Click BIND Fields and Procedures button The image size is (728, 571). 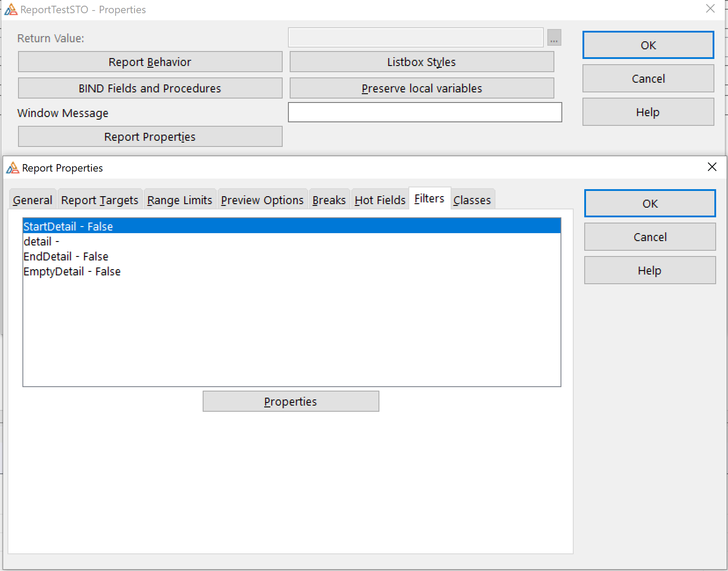point(150,88)
